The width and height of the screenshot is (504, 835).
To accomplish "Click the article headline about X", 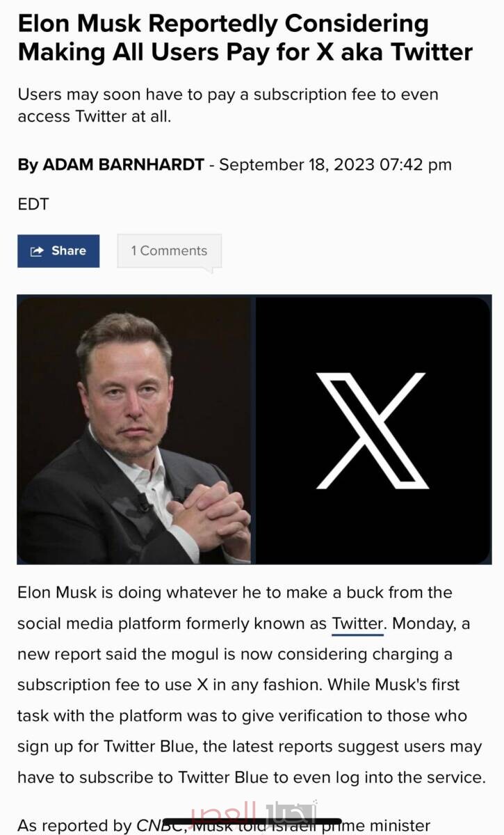I will click(245, 38).
